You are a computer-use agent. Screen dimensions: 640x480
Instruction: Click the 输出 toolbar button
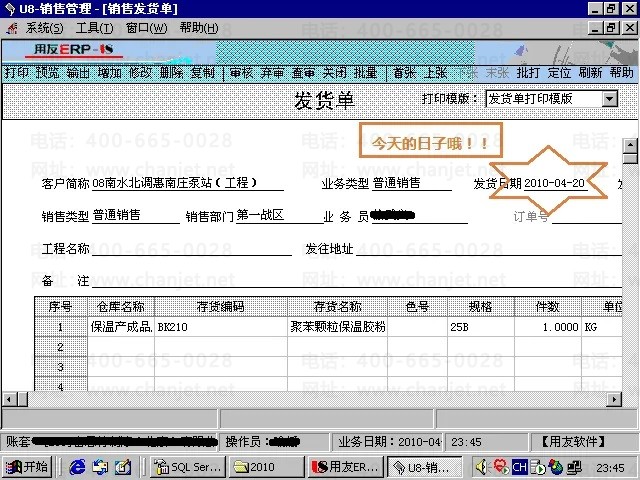[x=78, y=73]
